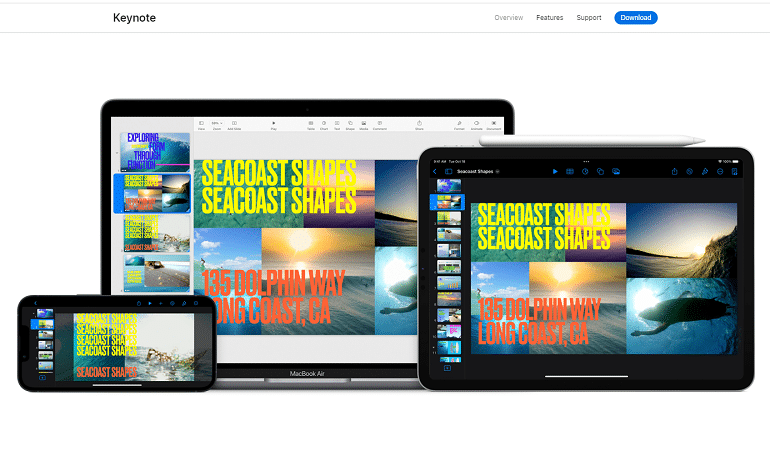The image size is (770, 461).
Task: Open the Features page link
Action: point(549,18)
